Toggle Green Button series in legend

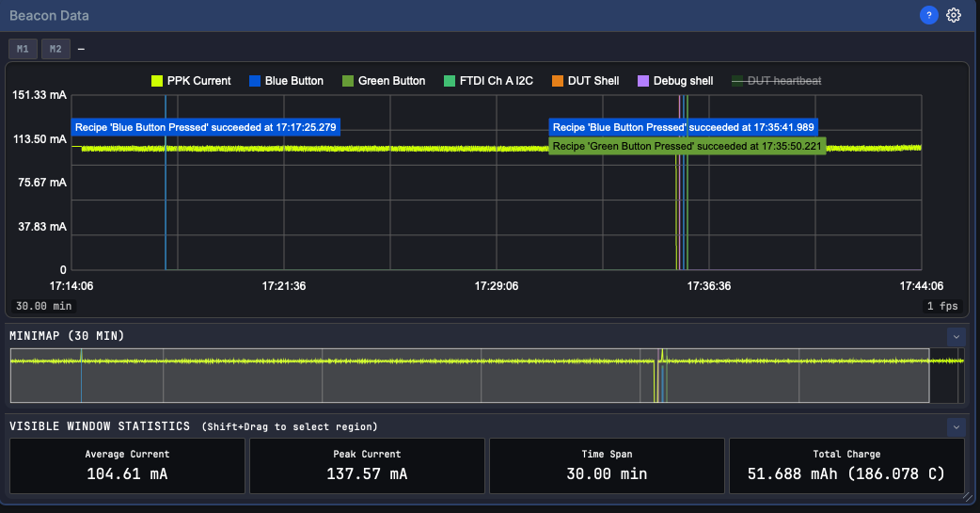[384, 81]
